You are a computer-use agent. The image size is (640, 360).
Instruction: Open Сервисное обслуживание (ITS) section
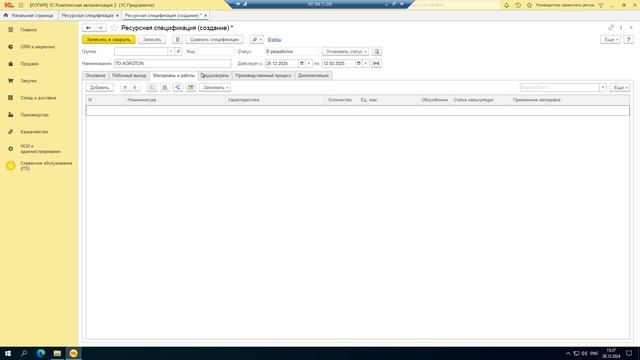coord(46,166)
